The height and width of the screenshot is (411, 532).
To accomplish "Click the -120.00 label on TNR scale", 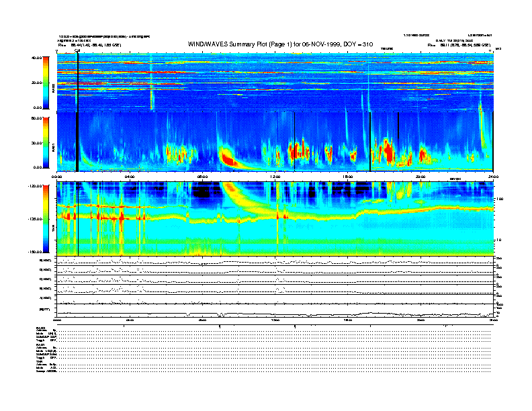I will click(x=35, y=186).
